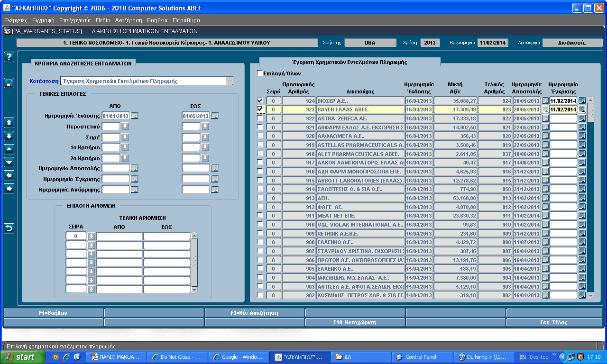Screen dimensions: 607x364
Task: Open the Κατάσταση dropdown
Action: pos(230,81)
